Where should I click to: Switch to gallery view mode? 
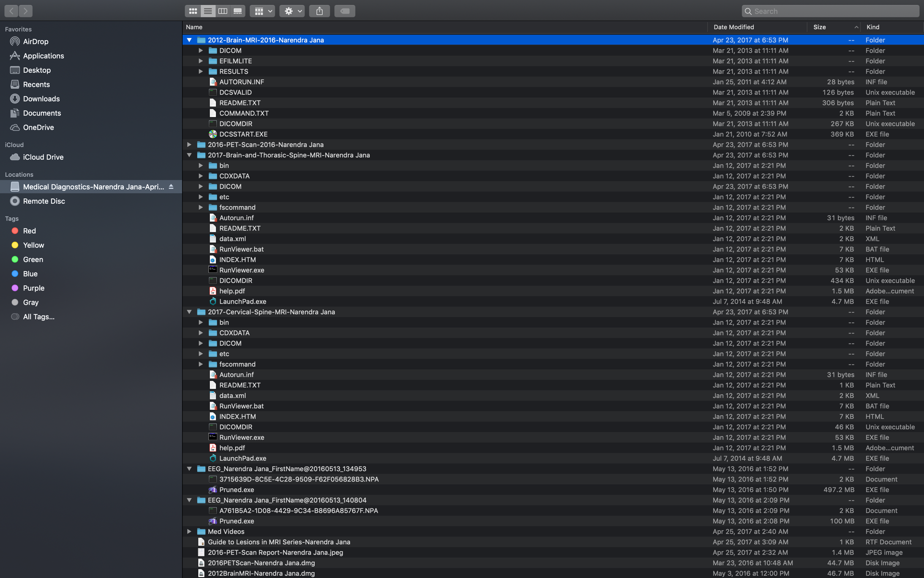238,11
